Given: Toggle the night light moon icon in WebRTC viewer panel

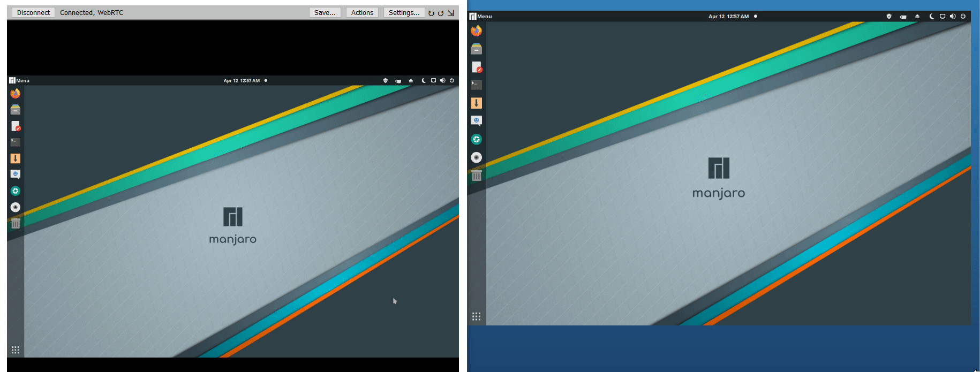Looking at the screenshot, I should click(x=424, y=81).
